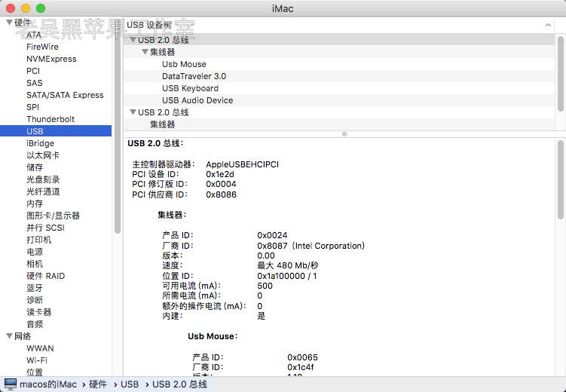
Task: Collapse the 集线器 hub triangle under first bus
Action: coord(145,52)
